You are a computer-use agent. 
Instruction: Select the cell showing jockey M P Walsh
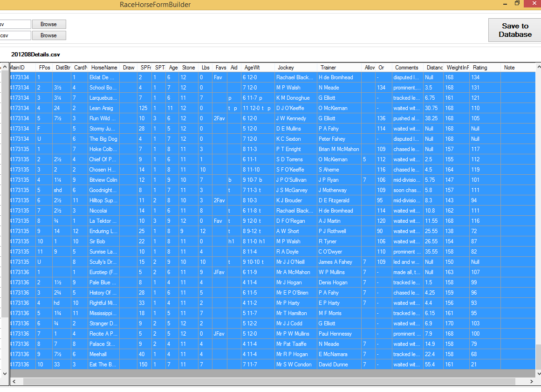[x=289, y=88]
